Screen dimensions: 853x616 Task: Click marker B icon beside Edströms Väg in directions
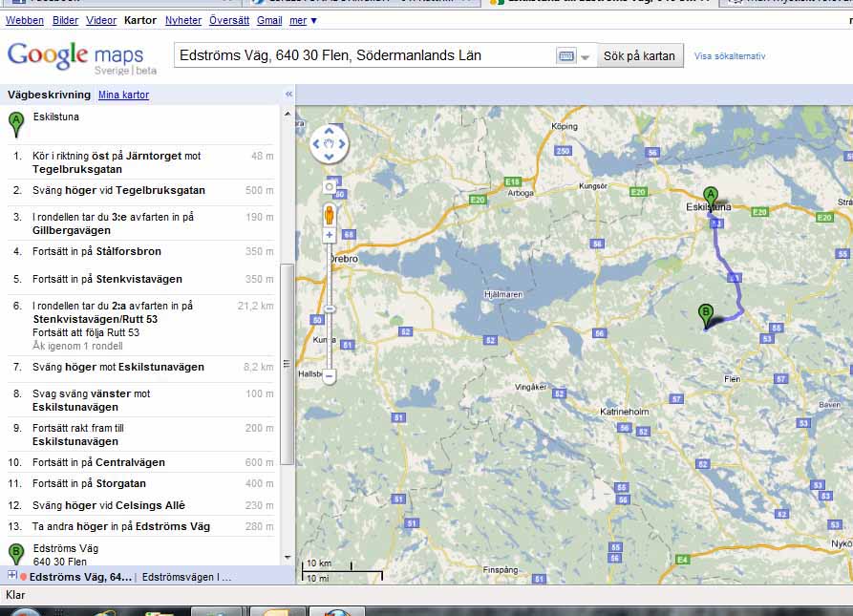pyautogui.click(x=16, y=554)
